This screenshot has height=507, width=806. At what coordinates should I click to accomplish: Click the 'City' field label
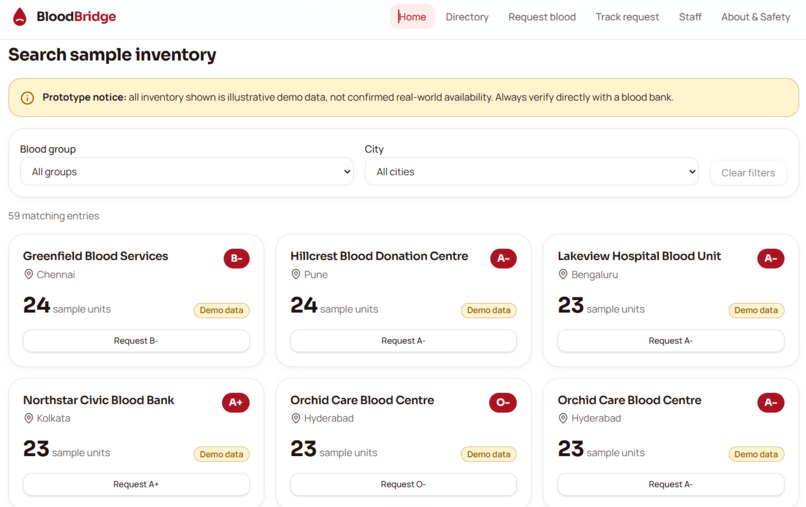coord(374,149)
